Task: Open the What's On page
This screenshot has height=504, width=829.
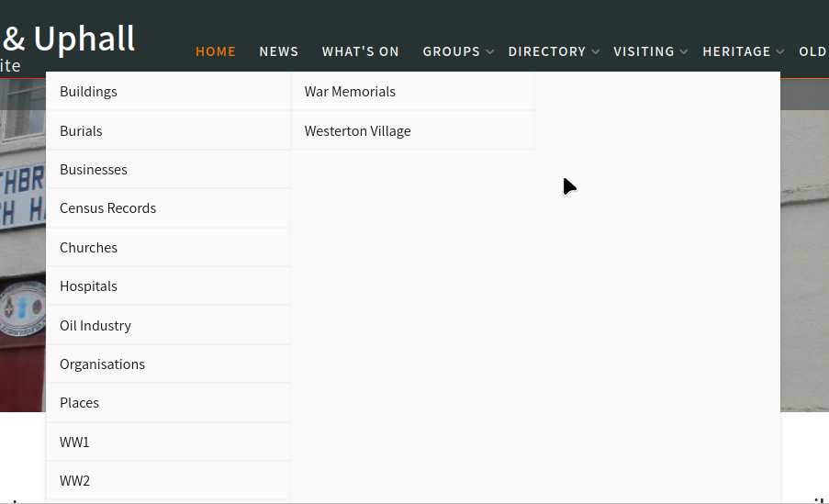Action: click(x=360, y=51)
